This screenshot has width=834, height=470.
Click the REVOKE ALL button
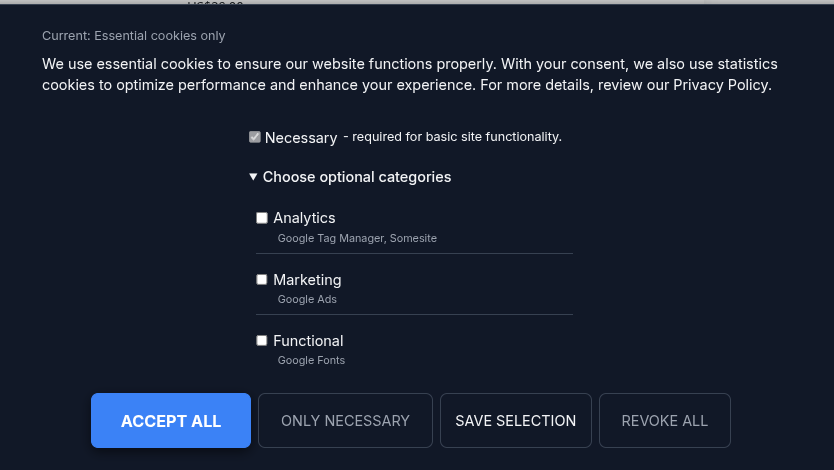pos(664,421)
